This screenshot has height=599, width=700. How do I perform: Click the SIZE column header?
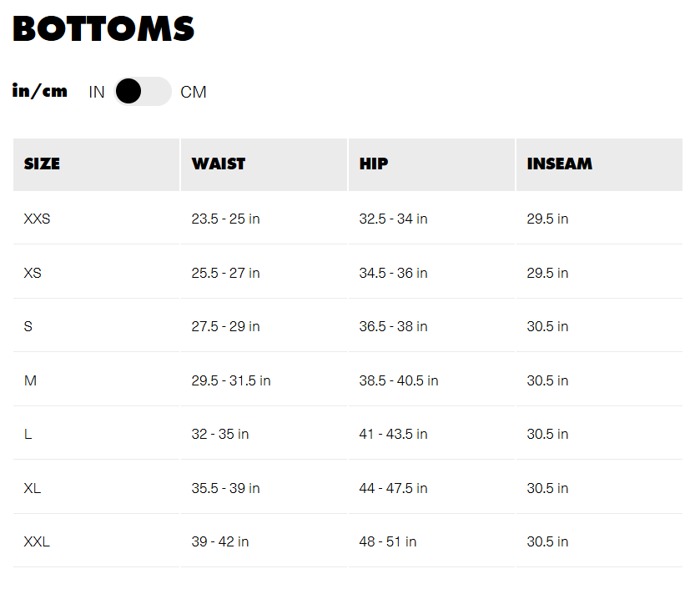pos(42,164)
